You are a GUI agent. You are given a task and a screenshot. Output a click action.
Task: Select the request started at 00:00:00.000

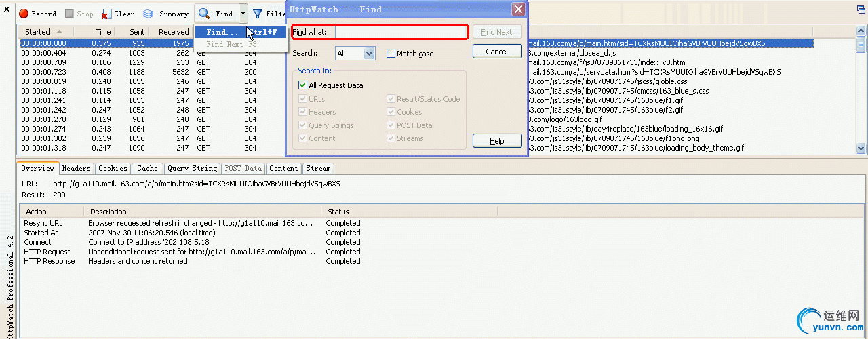[x=437, y=43]
